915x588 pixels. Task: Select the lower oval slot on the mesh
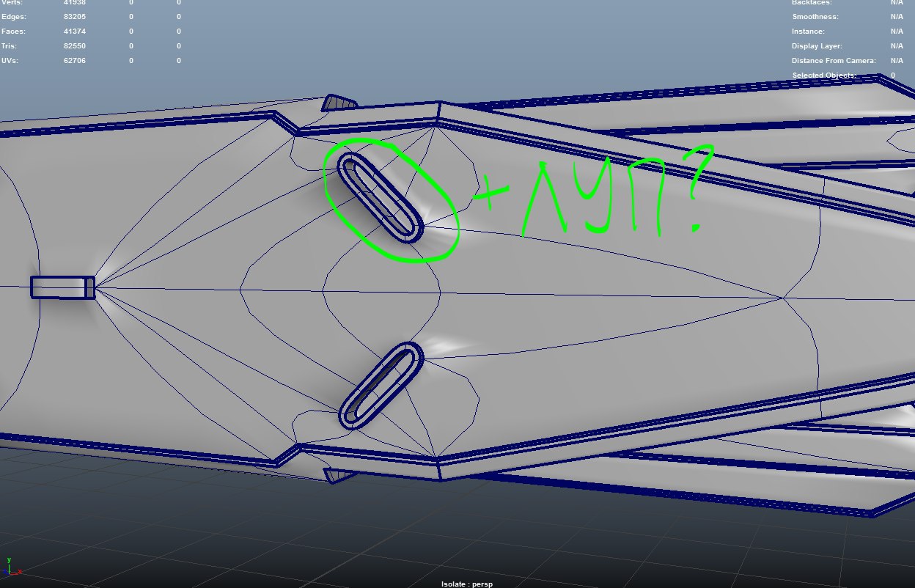[x=381, y=386]
